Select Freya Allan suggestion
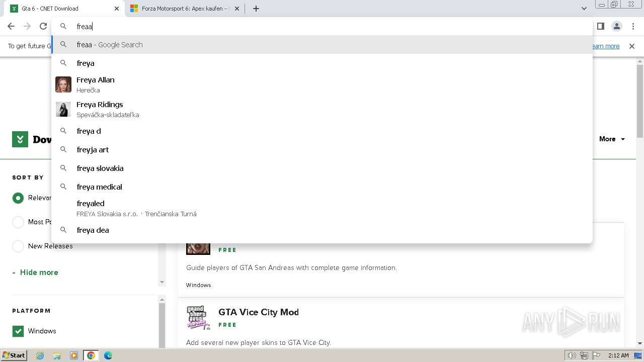The height and width of the screenshot is (362, 644). point(322,84)
